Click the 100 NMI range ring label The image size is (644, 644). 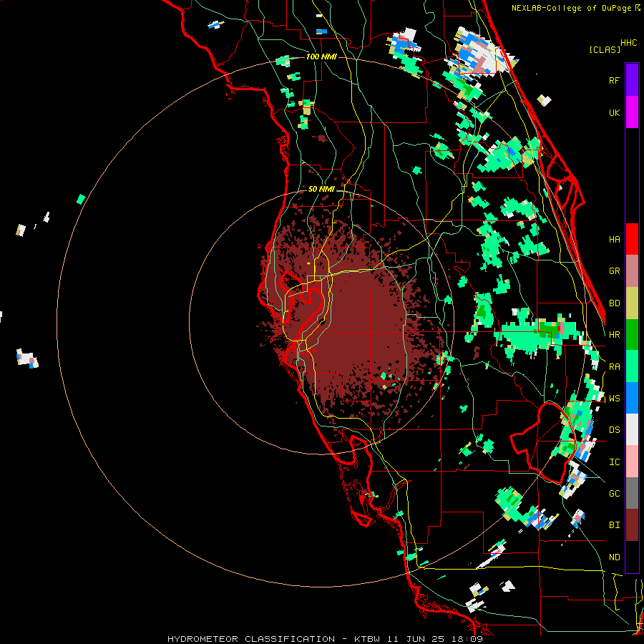click(x=321, y=57)
